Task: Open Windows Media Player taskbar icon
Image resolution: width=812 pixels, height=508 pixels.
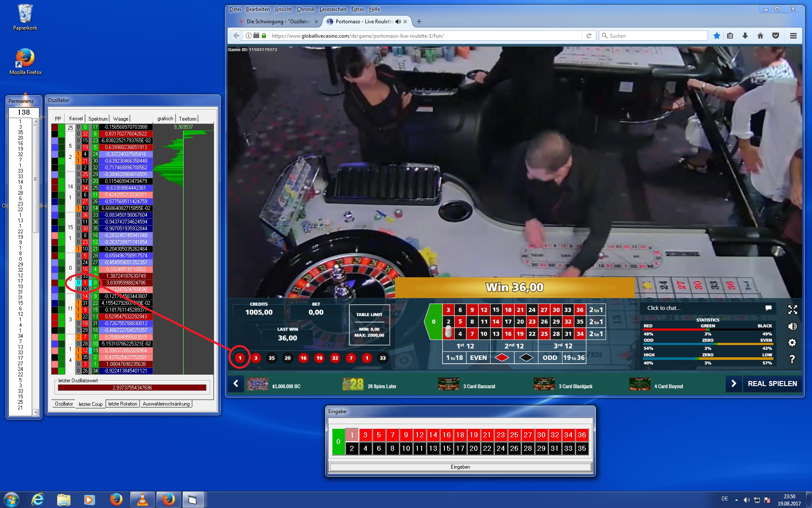Action: 89,500
